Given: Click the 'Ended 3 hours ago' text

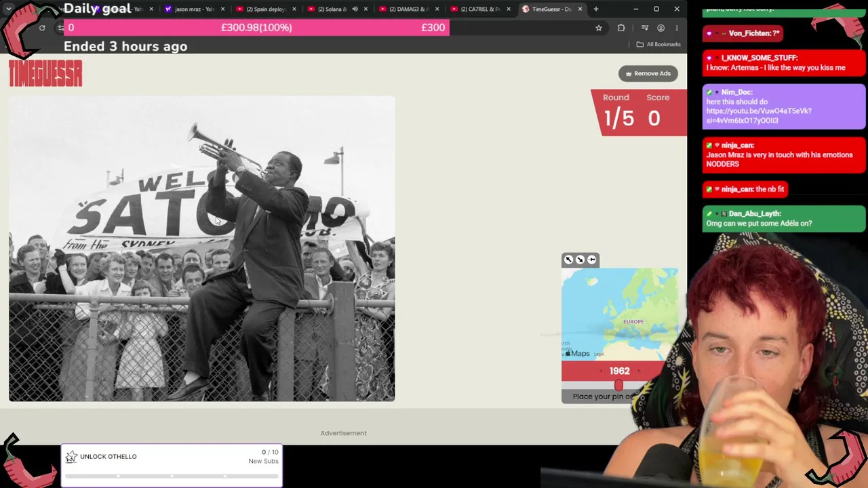Looking at the screenshot, I should [x=125, y=46].
